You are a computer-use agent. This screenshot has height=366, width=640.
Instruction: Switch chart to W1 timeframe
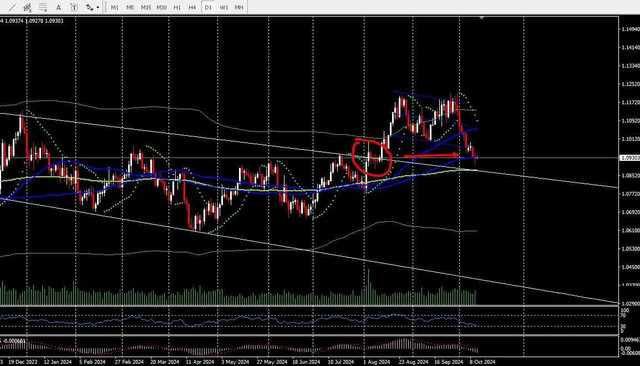click(224, 7)
